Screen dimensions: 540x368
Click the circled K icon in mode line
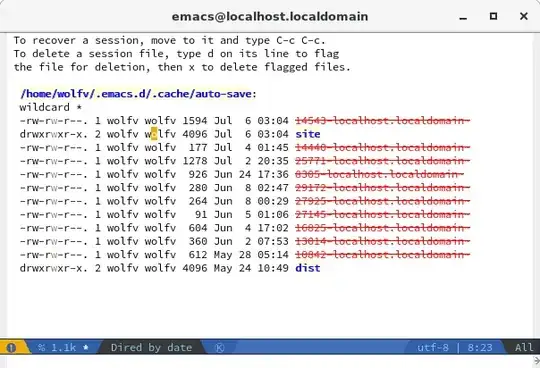click(x=219, y=348)
